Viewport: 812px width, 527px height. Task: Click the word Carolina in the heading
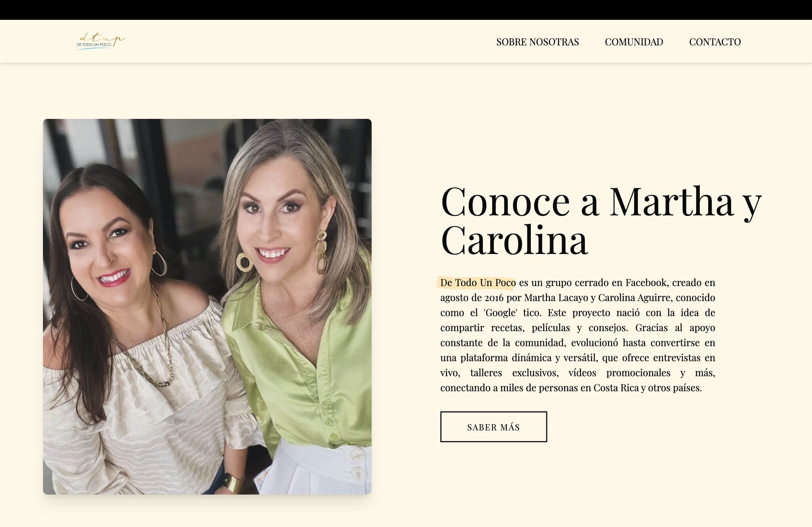pyautogui.click(x=514, y=240)
